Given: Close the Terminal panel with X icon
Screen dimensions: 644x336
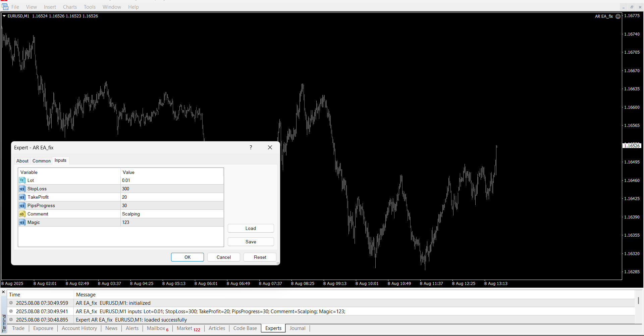Looking at the screenshot, I should [3, 292].
